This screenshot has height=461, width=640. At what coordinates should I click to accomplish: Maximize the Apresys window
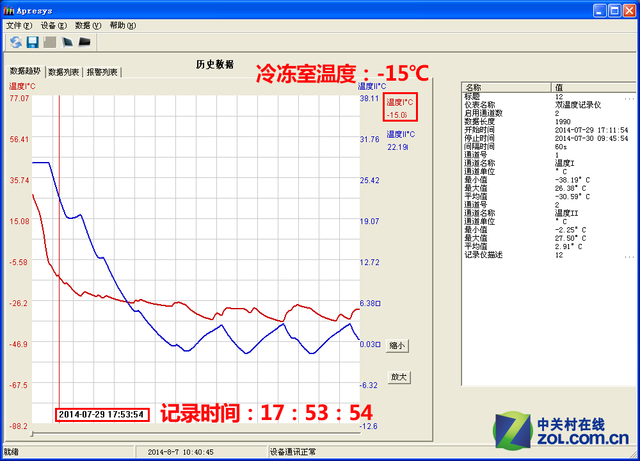point(614,11)
